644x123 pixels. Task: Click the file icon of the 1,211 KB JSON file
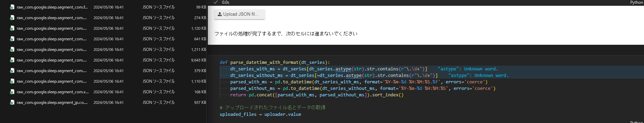pos(12,50)
